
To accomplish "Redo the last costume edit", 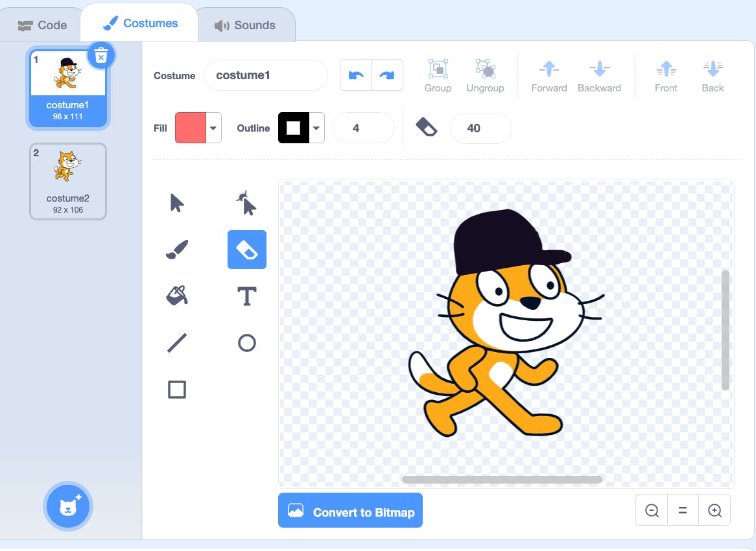I will 386,75.
